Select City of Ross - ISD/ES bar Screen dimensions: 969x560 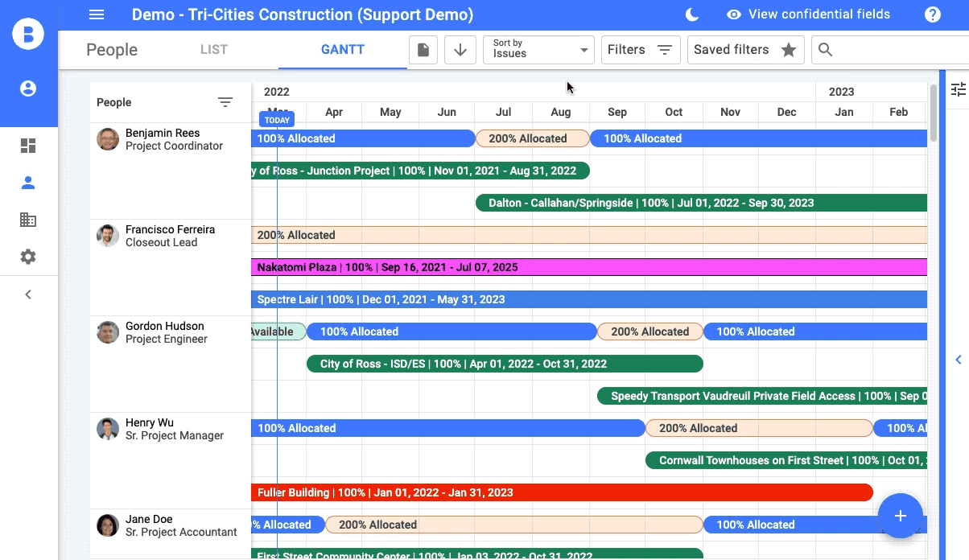[x=505, y=364]
